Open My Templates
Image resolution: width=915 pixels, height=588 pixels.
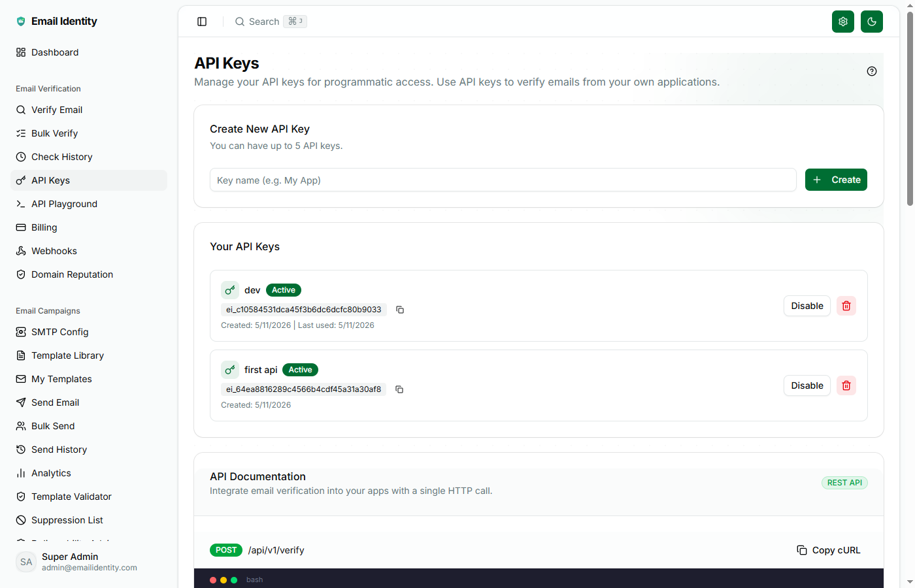(x=89, y=379)
